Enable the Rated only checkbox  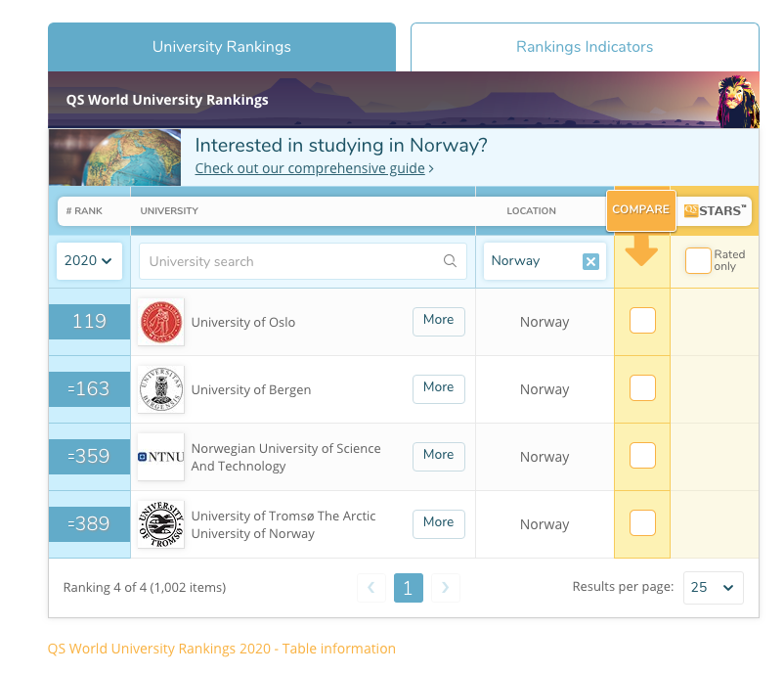point(698,260)
